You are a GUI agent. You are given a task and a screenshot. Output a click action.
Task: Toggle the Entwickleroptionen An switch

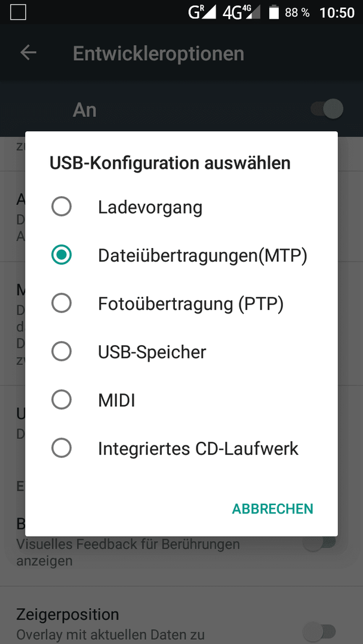(327, 109)
